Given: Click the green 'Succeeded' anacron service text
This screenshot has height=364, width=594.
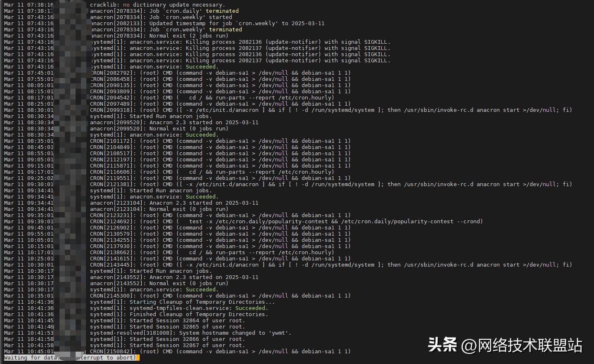Looking at the screenshot, I should (200, 66).
